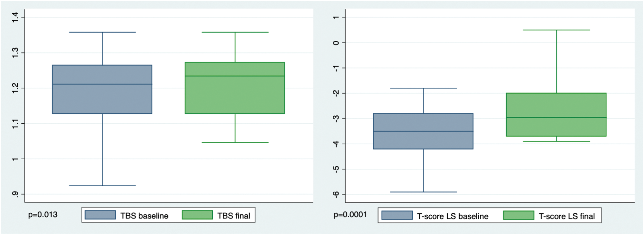Click the p=0.0001 annotation text
This screenshot has width=644, height=235.
(350, 215)
